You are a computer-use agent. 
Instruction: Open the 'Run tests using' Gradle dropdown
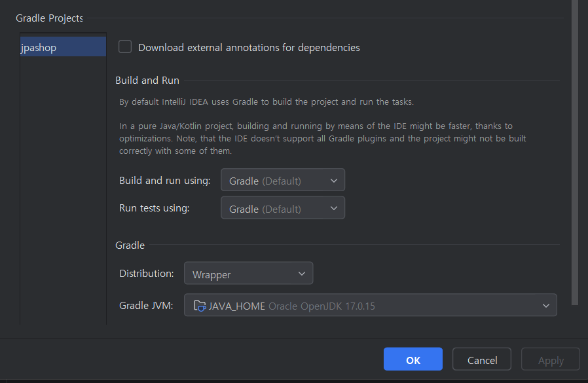pyautogui.click(x=282, y=209)
